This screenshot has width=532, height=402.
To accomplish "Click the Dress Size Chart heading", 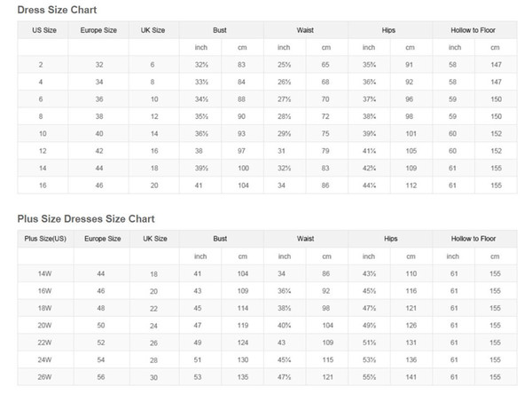I will 58,10.
